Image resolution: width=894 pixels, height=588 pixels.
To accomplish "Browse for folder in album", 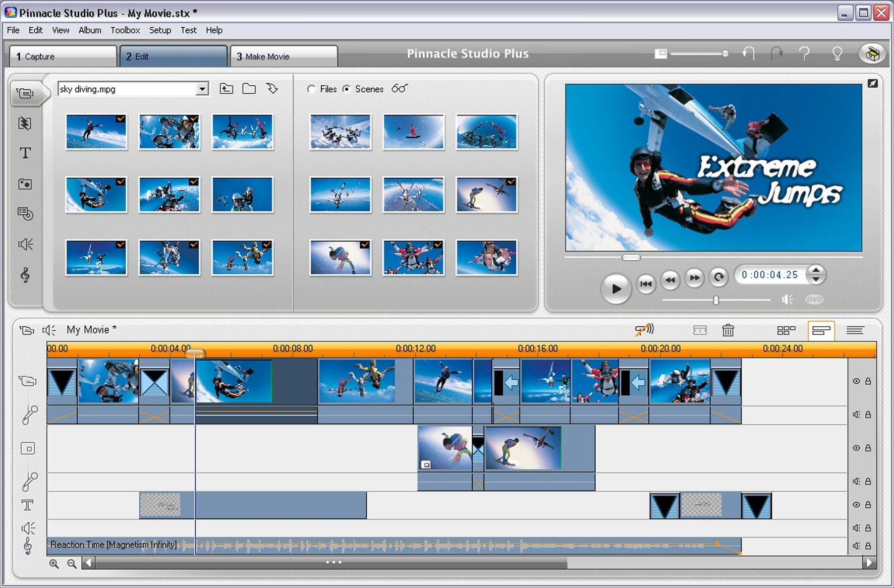I will click(249, 89).
